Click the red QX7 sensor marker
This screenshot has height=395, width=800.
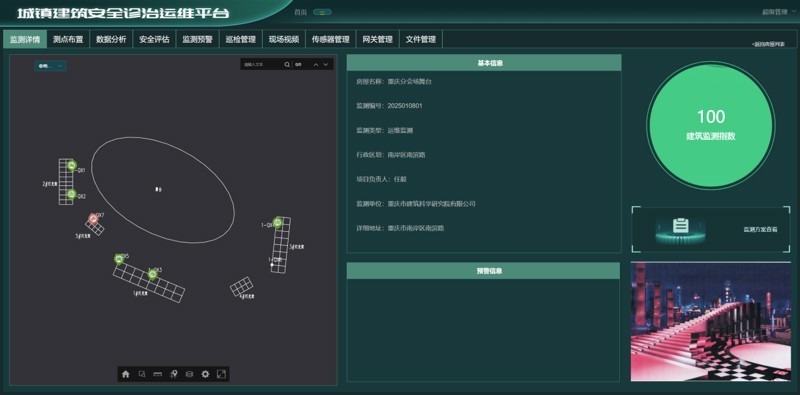click(93, 219)
